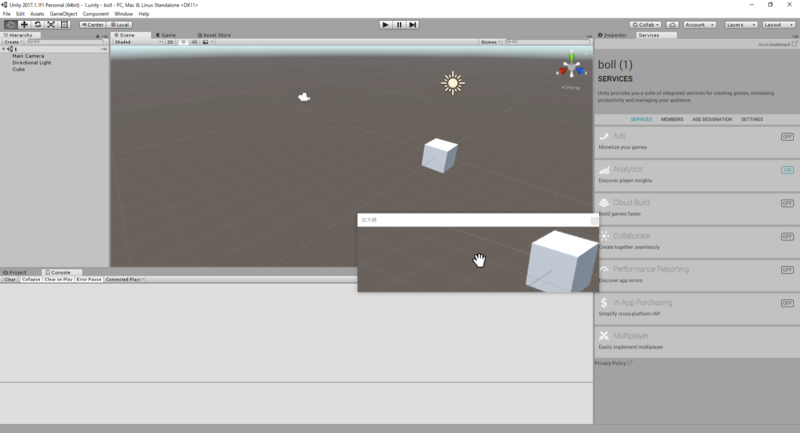Open the Gizmos dropdown
This screenshot has width=800, height=433.
coord(490,42)
